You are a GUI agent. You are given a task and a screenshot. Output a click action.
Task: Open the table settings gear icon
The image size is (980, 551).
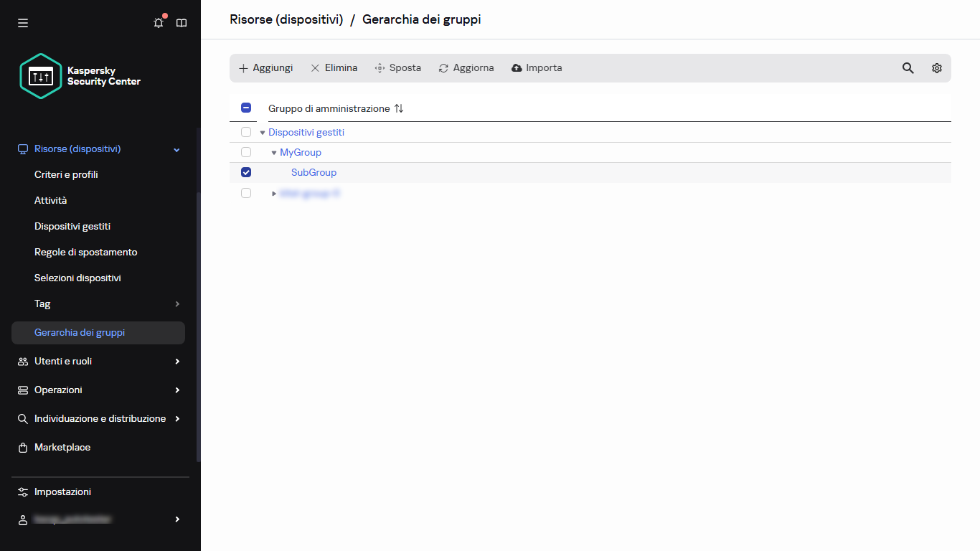[936, 67]
